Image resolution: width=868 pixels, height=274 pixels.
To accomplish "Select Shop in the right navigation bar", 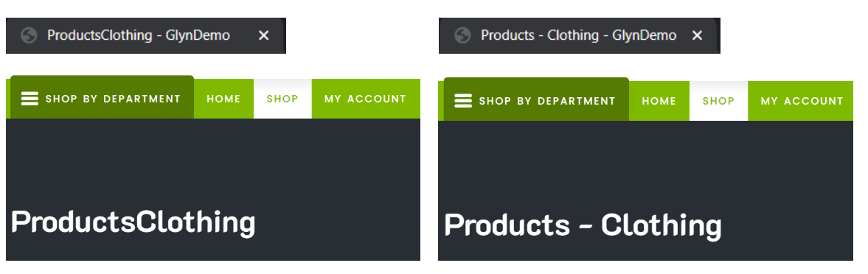I will click(718, 101).
